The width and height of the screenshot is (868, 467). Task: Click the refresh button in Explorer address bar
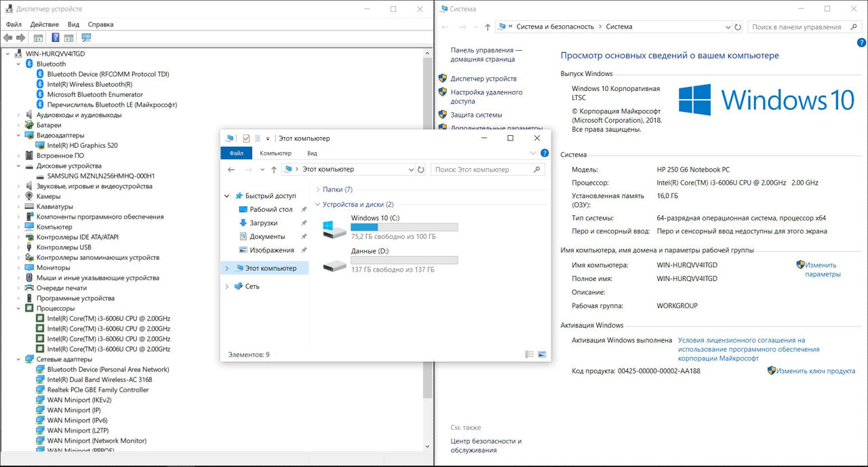coord(420,170)
